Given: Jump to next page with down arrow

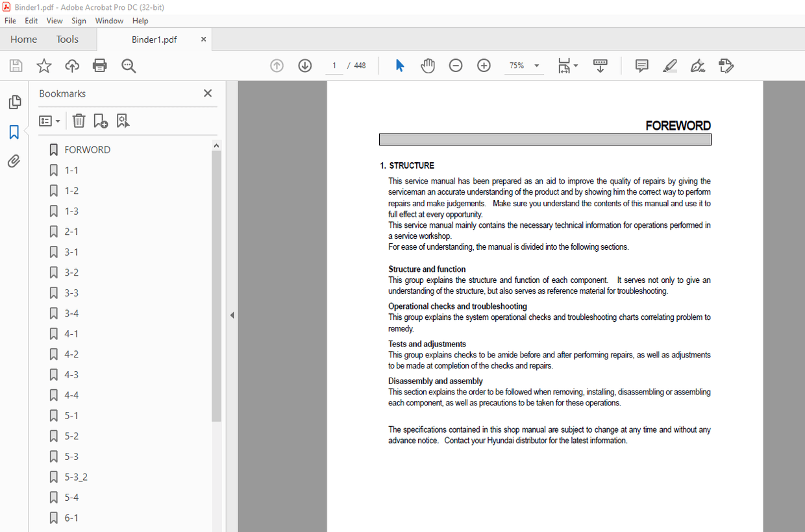Looking at the screenshot, I should [x=304, y=65].
